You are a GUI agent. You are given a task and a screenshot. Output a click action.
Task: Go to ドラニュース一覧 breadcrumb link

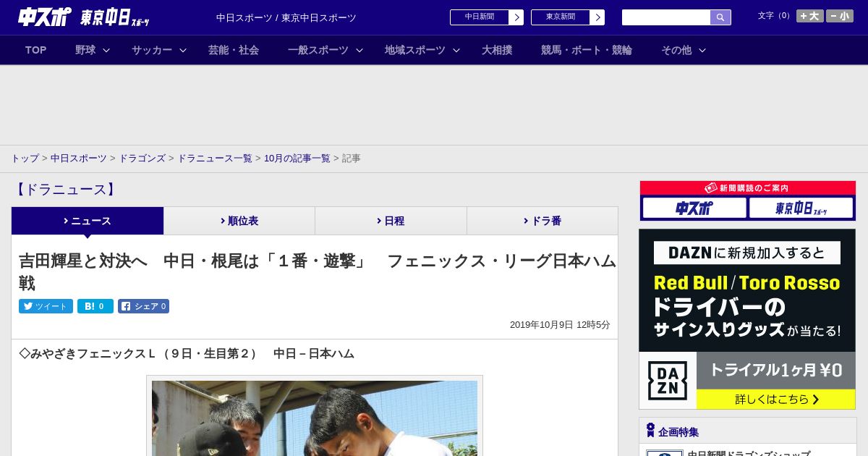click(x=215, y=159)
